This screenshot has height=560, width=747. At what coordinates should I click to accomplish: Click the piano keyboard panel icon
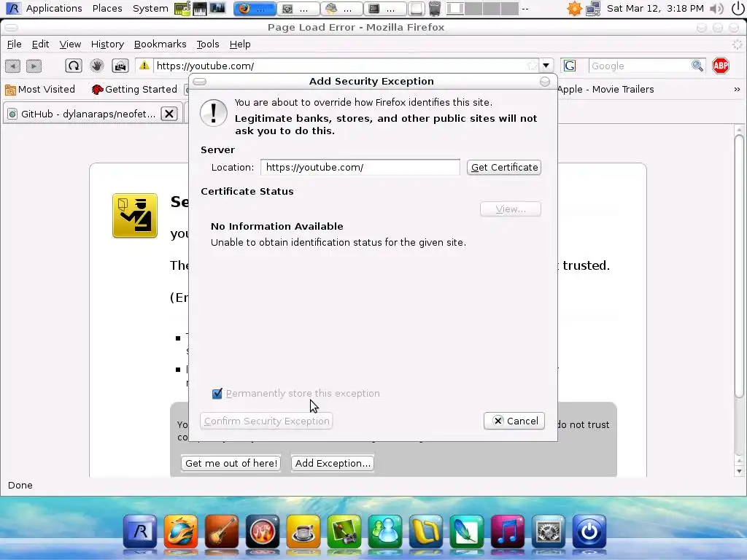pos(200,9)
